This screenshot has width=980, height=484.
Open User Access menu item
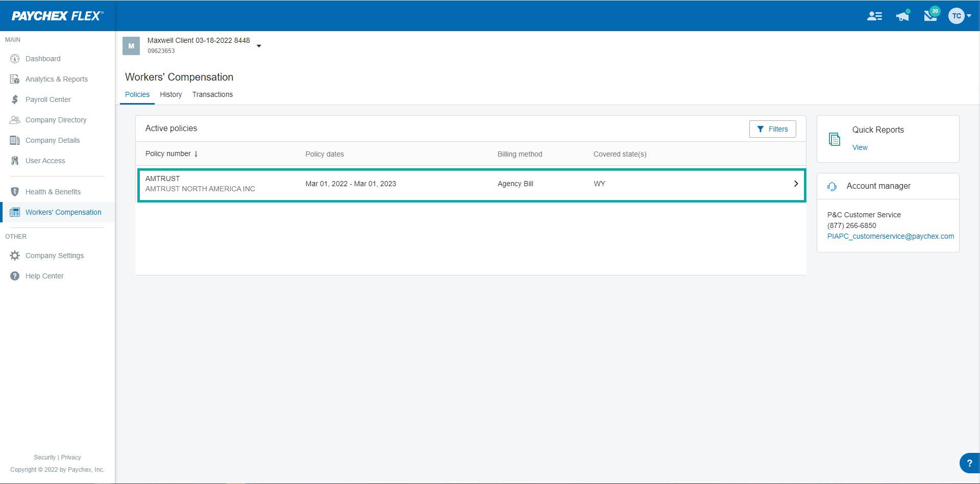pyautogui.click(x=45, y=161)
